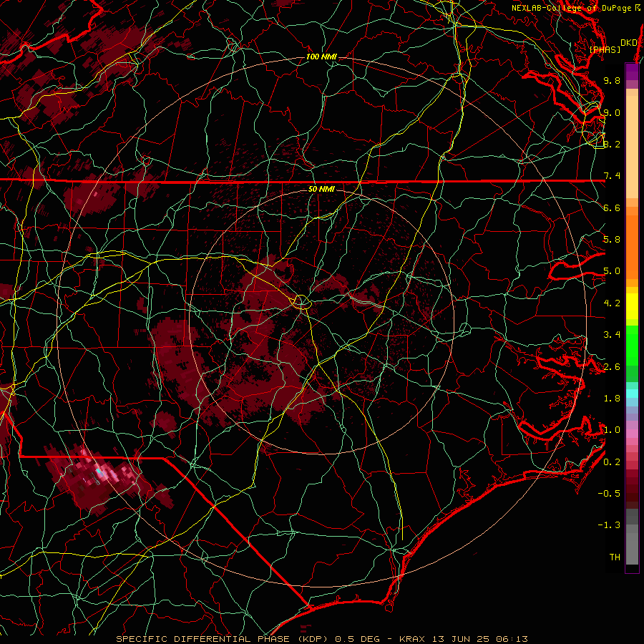644x644 pixels.
Task: Select the 1.8 scale value
Action: tap(612, 399)
